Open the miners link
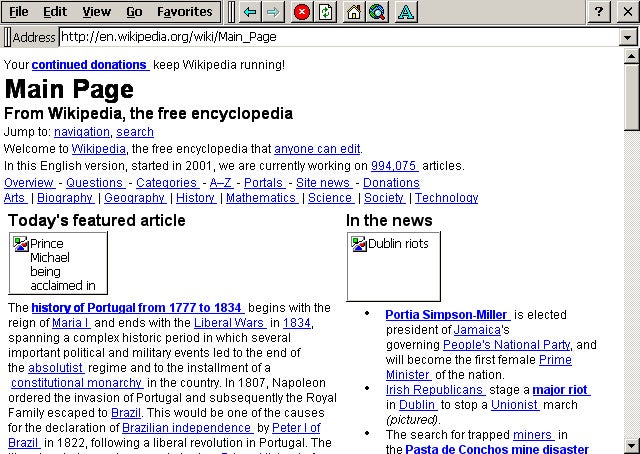Viewport: 640px width, 454px height. 533,435
